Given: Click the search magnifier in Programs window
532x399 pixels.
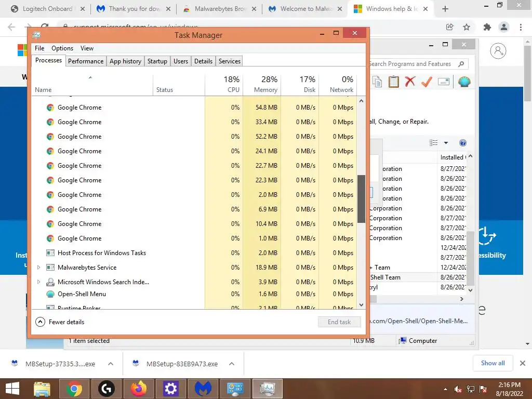Looking at the screenshot, I should [x=461, y=64].
